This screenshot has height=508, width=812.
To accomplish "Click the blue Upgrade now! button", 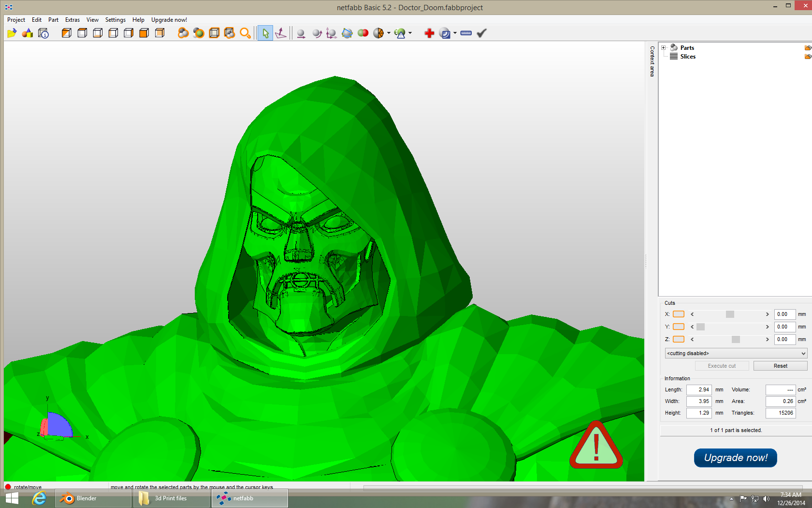I will click(x=736, y=458).
